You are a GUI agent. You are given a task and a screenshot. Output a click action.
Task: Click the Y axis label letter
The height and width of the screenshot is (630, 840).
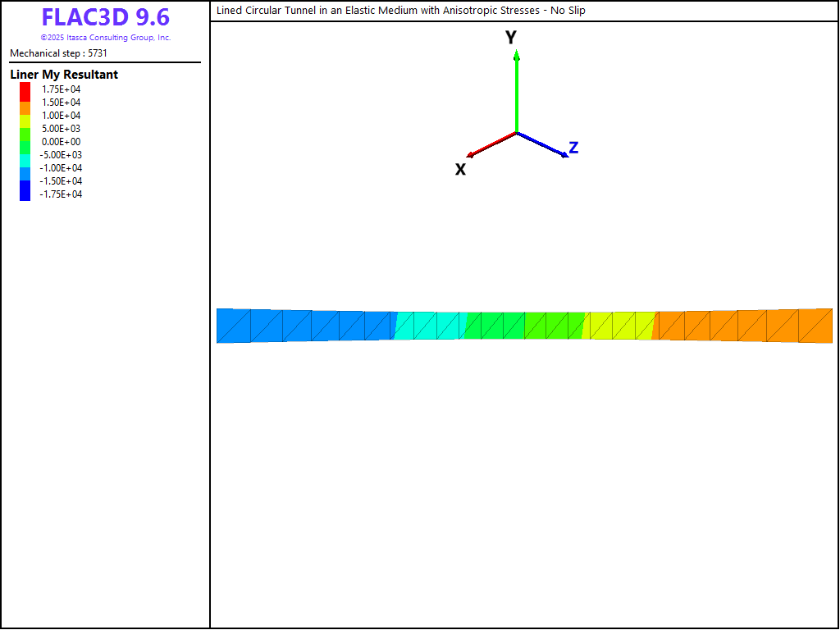[x=510, y=38]
